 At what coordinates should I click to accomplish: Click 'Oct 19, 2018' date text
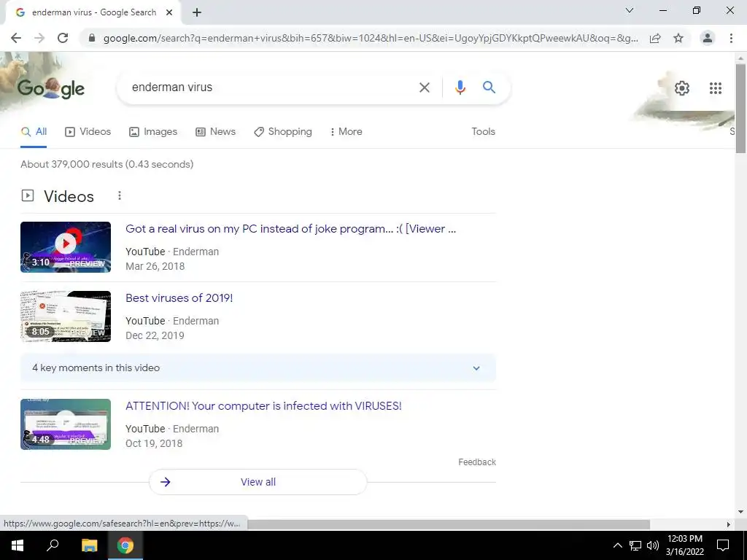click(x=154, y=443)
